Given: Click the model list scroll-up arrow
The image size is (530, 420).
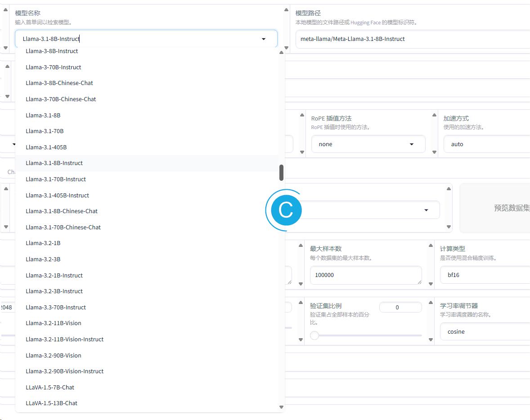Looking at the screenshot, I should click(281, 52).
